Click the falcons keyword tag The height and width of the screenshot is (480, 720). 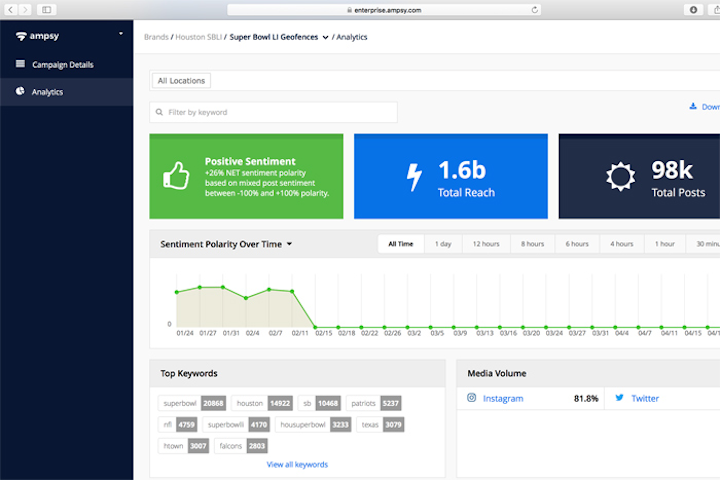(x=241, y=446)
